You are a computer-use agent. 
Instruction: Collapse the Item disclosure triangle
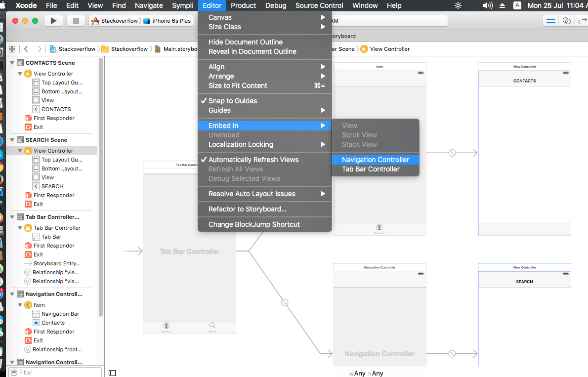[20, 305]
